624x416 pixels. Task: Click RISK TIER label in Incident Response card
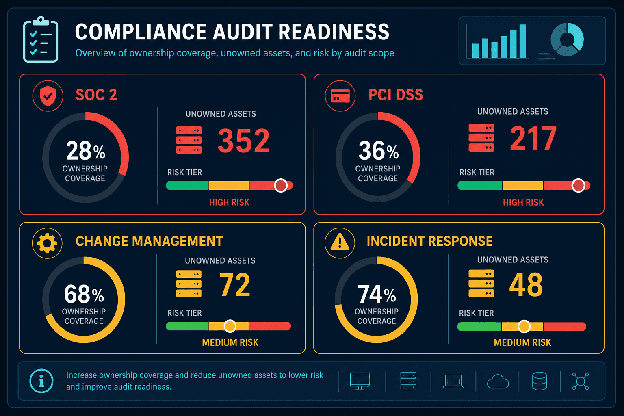tap(476, 313)
